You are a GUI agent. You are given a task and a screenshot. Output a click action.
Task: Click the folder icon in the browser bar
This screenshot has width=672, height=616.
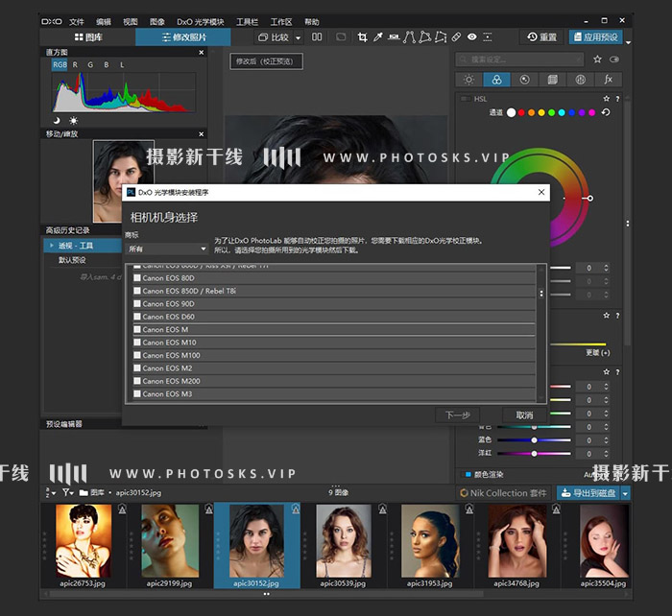[84, 492]
